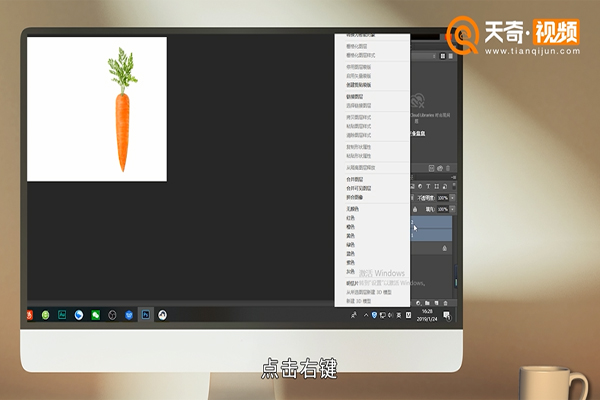The height and width of the screenshot is (400, 600).
Task: Select layer 1 row in Layers panel
Action: (x=431, y=235)
